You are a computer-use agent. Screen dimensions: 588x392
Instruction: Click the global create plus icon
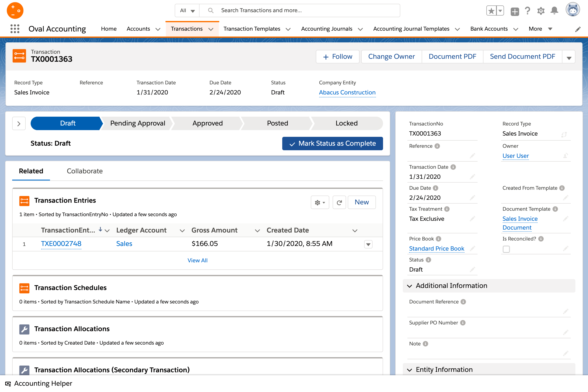click(x=514, y=11)
